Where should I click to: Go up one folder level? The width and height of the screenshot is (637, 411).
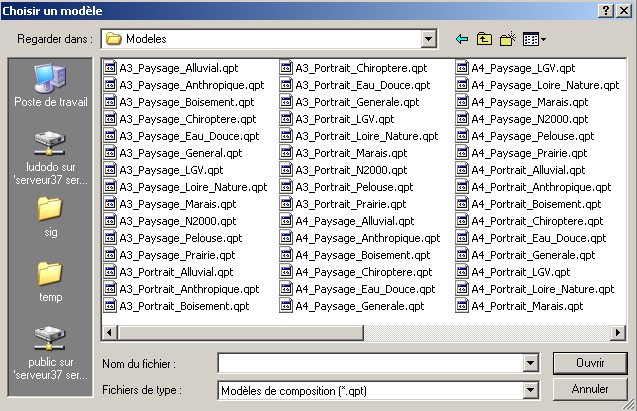485,39
